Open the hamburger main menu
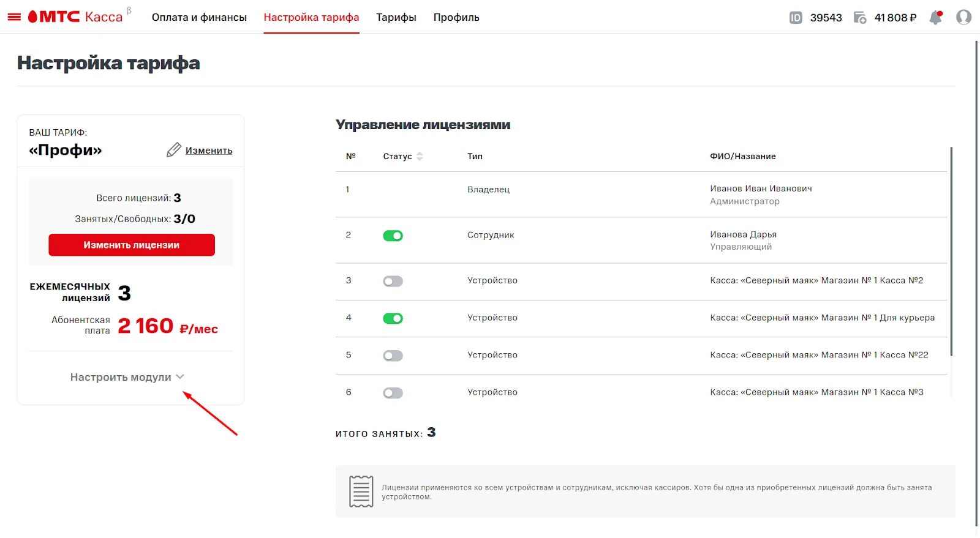Screen dimensions: 980x538 (x=14, y=17)
